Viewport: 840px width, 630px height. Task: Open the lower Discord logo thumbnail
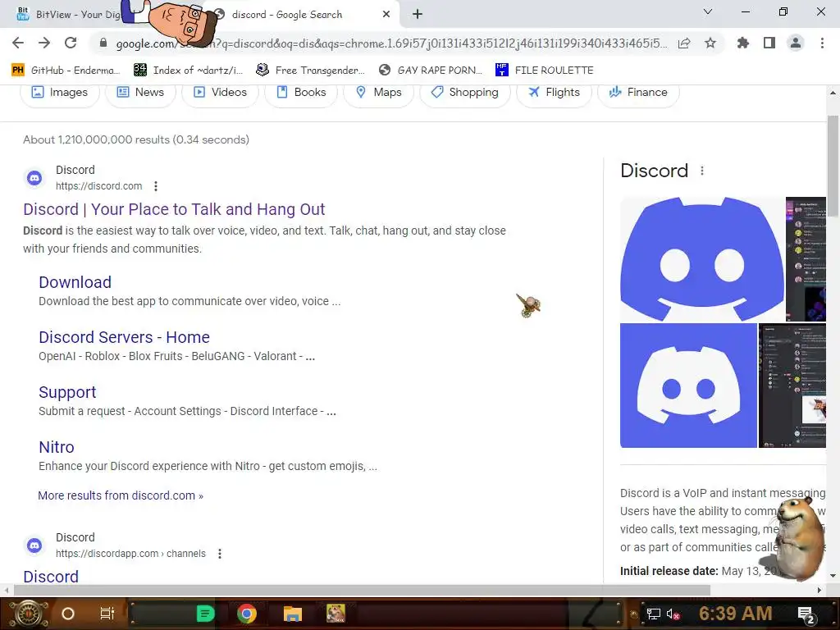coord(688,386)
